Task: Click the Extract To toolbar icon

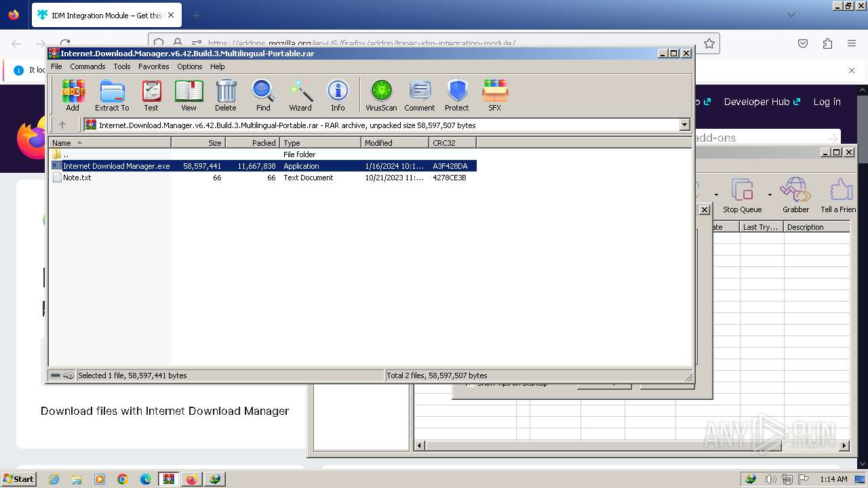Action: click(x=112, y=95)
